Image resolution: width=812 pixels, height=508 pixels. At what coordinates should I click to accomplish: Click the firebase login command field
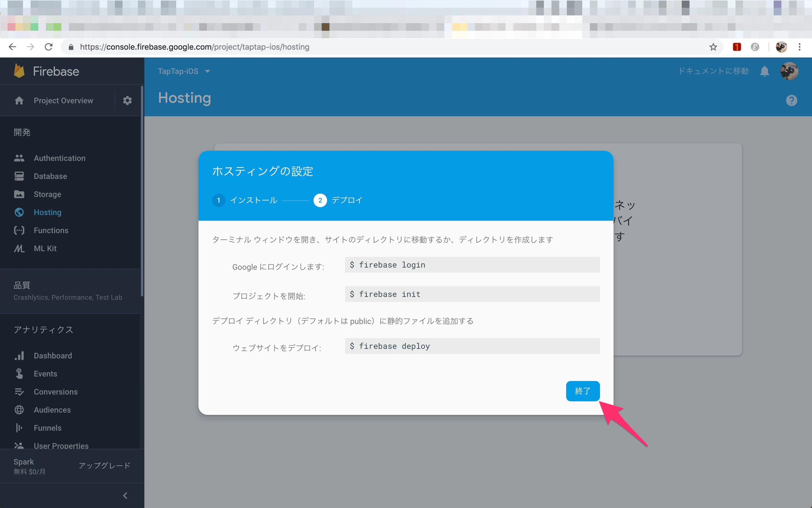(472, 265)
